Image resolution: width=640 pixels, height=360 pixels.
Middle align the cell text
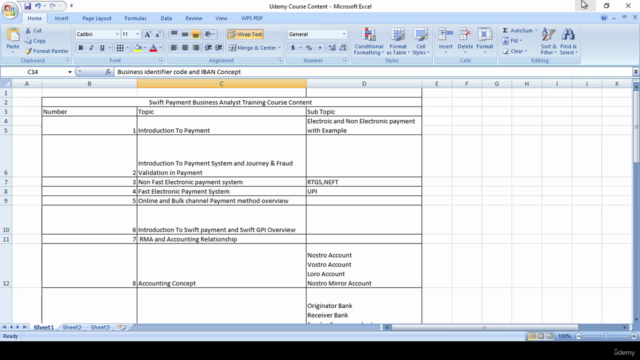185,34
